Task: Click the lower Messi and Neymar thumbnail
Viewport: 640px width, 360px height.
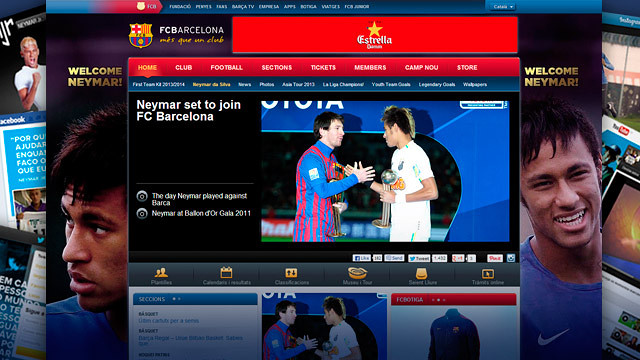Action: (324, 326)
